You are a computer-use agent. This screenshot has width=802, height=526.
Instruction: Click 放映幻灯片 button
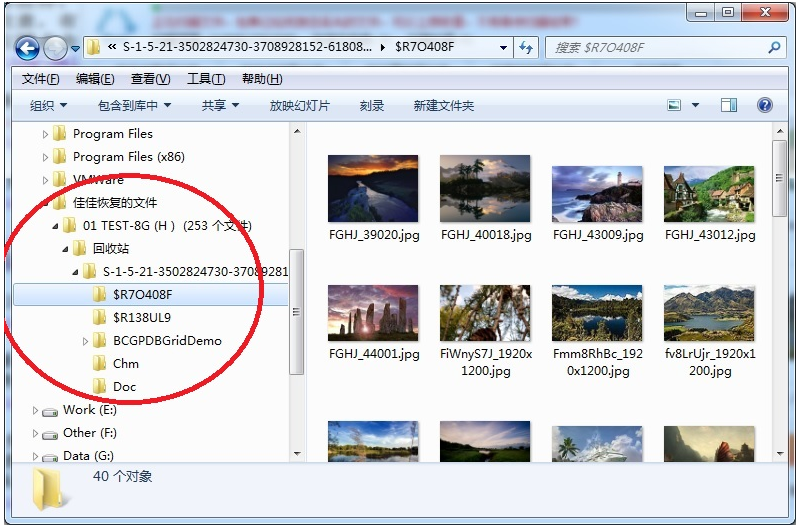(300, 105)
